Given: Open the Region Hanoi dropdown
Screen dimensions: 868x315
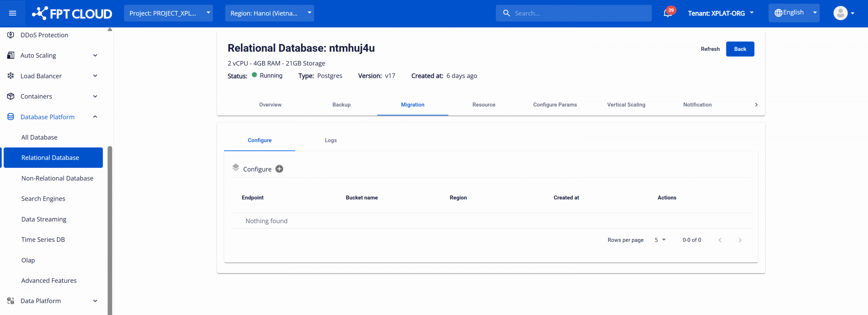Looking at the screenshot, I should (x=270, y=13).
